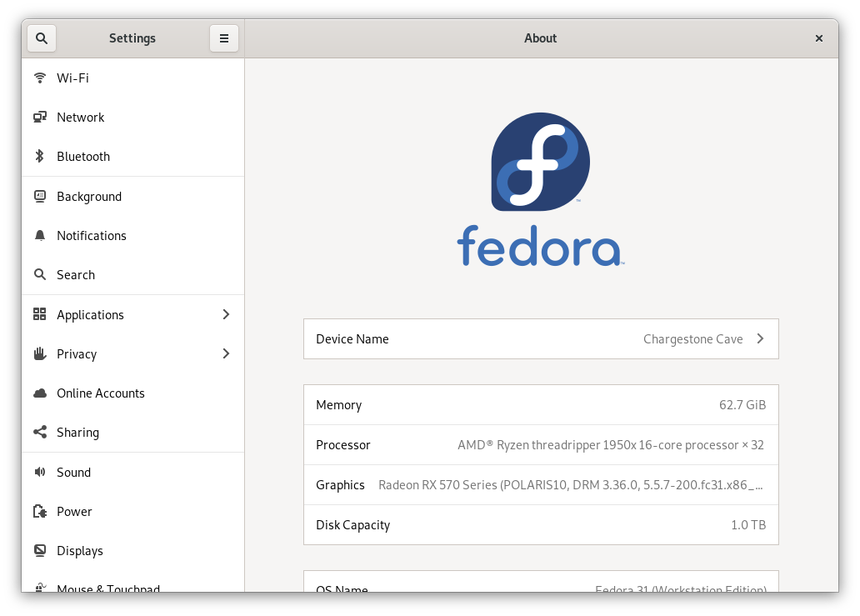Open Sharing settings panel

click(132, 433)
